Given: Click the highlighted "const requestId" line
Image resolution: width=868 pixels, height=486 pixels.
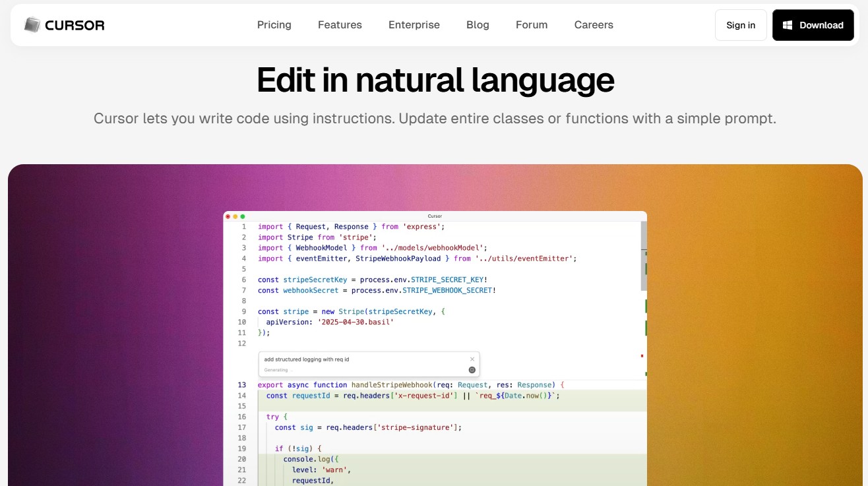Looking at the screenshot, I should (413, 396).
